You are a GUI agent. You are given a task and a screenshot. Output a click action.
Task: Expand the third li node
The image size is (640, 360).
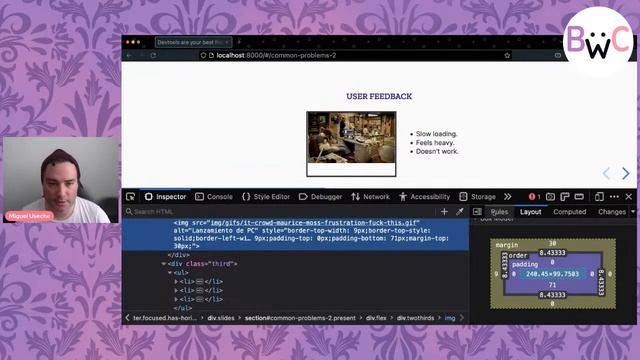176,299
